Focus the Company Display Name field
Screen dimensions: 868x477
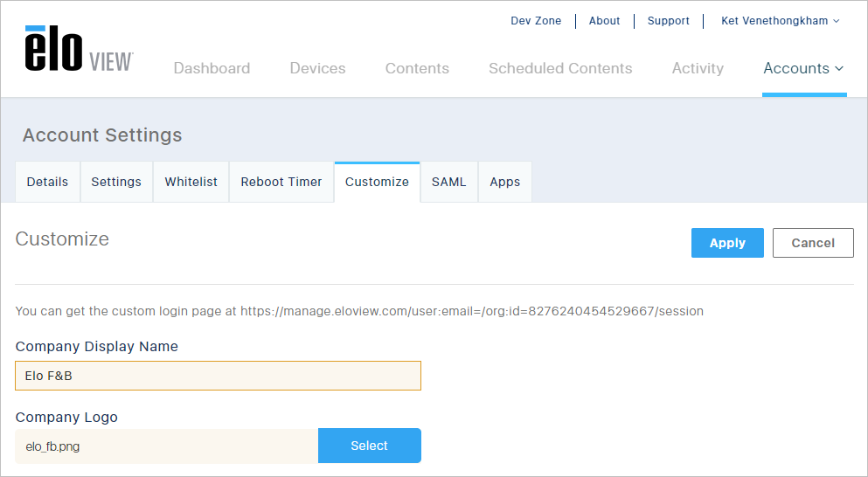point(219,376)
